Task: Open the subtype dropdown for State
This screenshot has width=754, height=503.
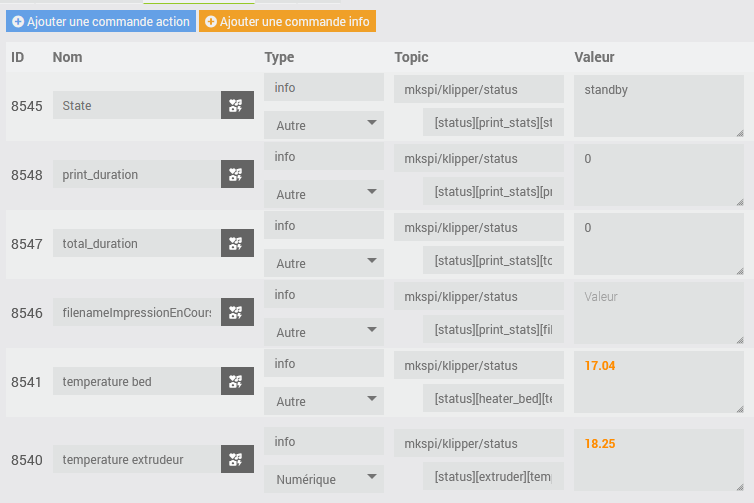Action: (324, 125)
